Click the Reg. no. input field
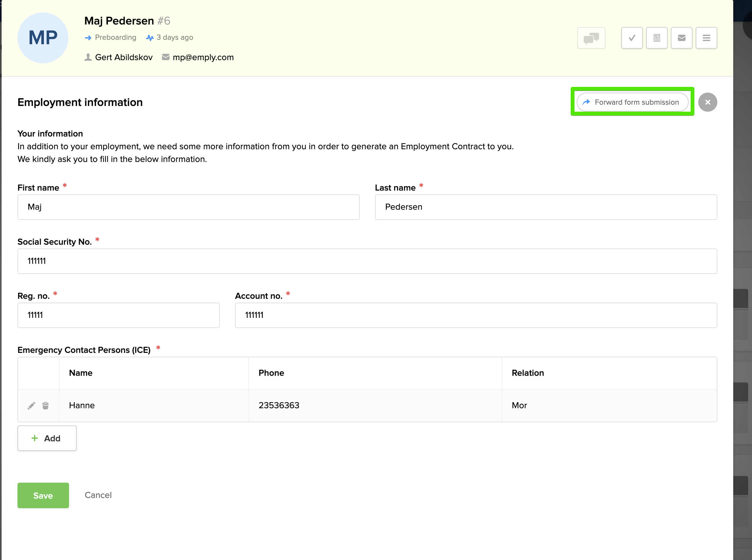Viewport: 752px width, 560px height. point(118,315)
